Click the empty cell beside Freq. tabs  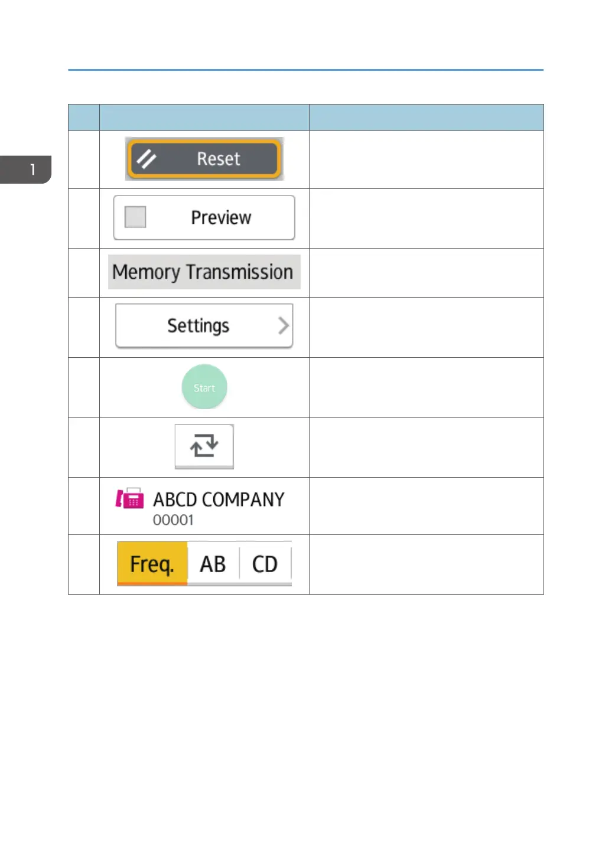(426, 564)
